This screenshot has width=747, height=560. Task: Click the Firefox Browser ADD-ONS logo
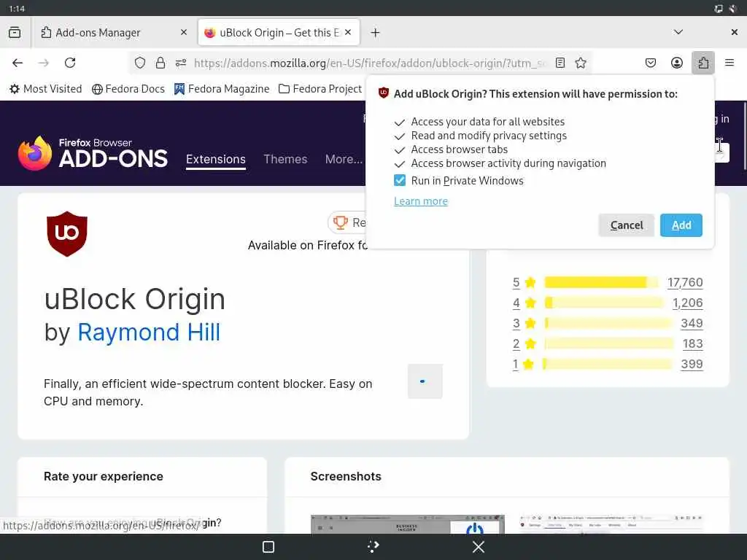[93, 153]
